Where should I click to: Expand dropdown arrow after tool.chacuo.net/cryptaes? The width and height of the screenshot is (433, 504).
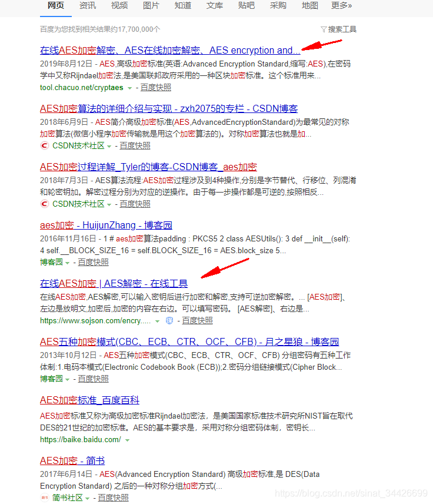coord(130,88)
